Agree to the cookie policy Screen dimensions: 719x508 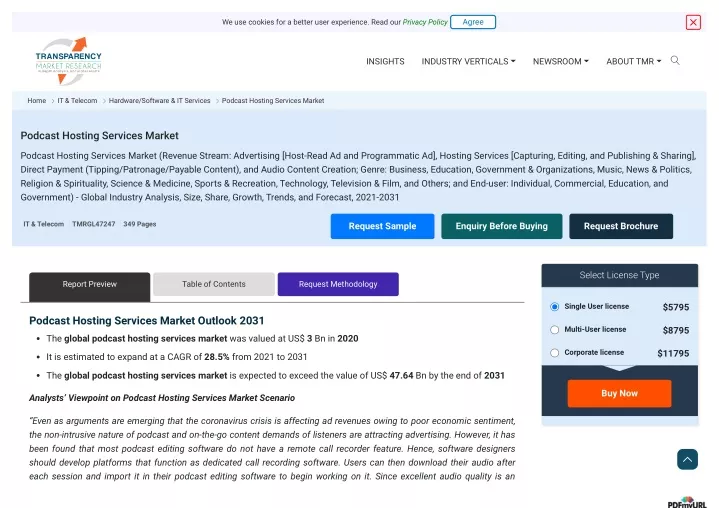pos(473,22)
